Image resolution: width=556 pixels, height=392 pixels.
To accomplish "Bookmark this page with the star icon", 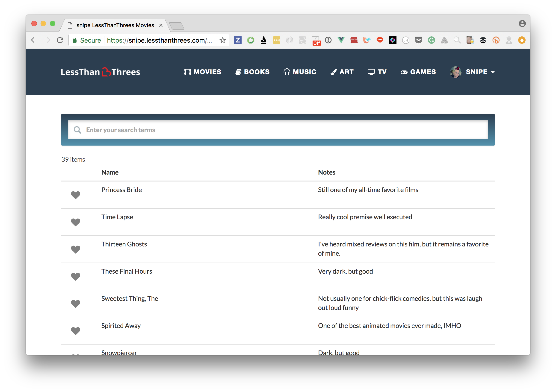I will click(x=222, y=40).
